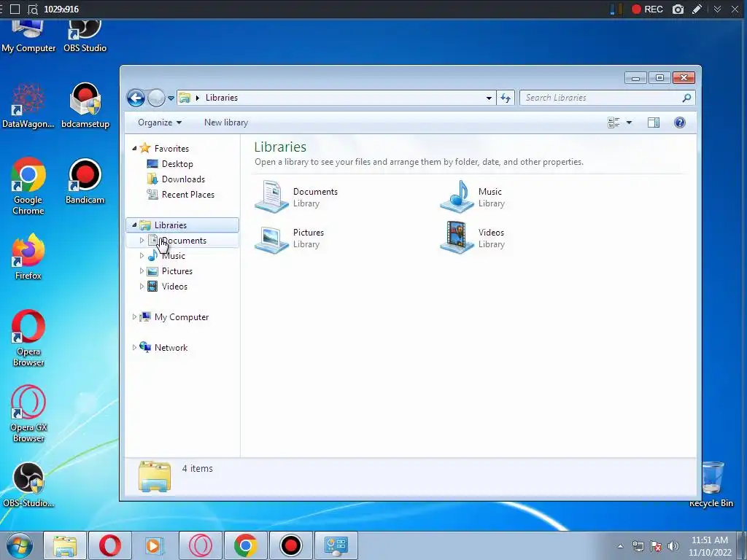Click the search magnifier icon
Screen dimensions: 747x560
[686, 98]
